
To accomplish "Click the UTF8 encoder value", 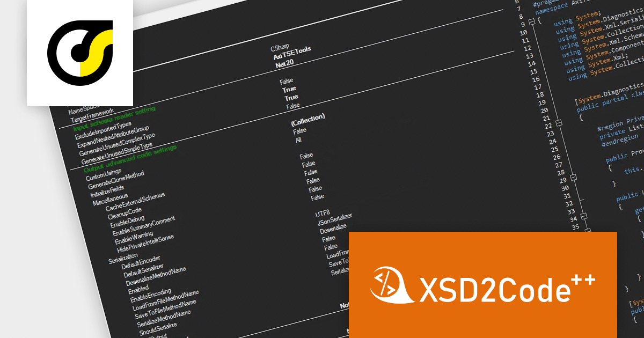I will 323,213.
